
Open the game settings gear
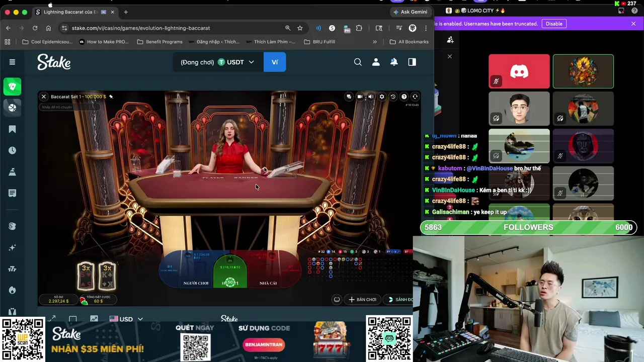[382, 97]
